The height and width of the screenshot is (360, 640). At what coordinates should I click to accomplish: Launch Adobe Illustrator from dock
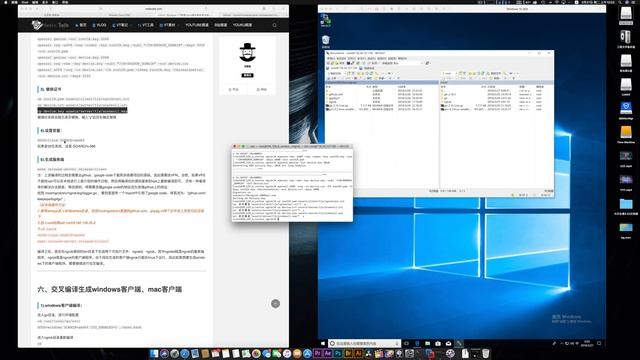click(x=358, y=353)
